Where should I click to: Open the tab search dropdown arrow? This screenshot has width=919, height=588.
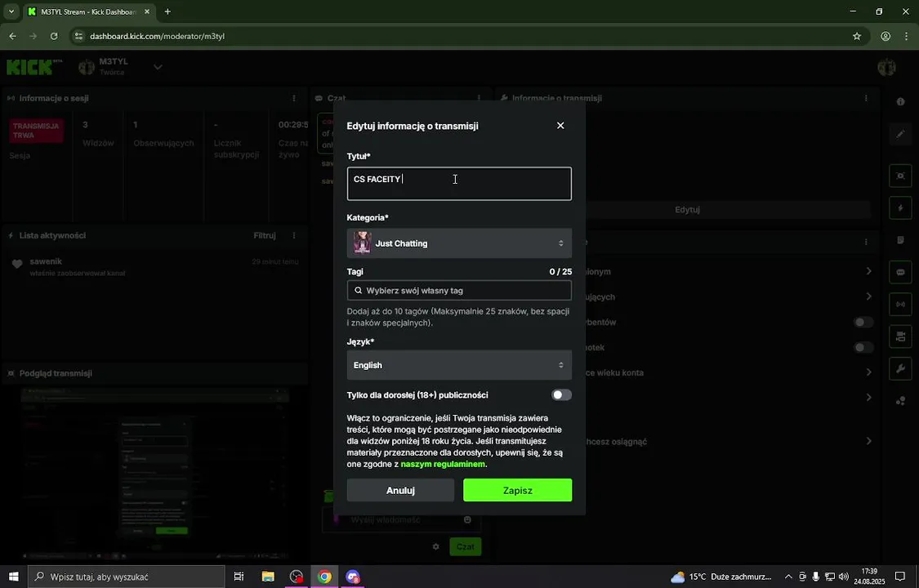coord(11,11)
